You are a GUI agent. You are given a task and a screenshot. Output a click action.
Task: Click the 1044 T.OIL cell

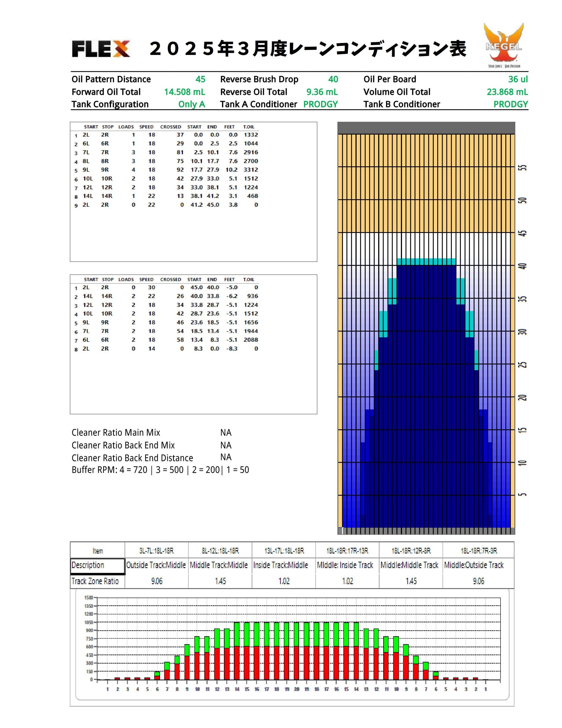(251, 143)
